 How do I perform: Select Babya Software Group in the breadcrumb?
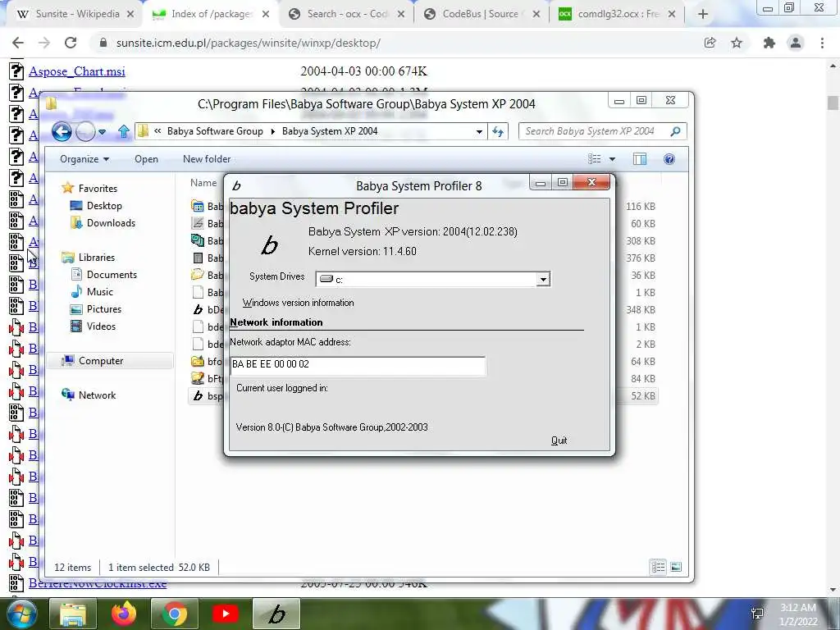click(x=215, y=131)
